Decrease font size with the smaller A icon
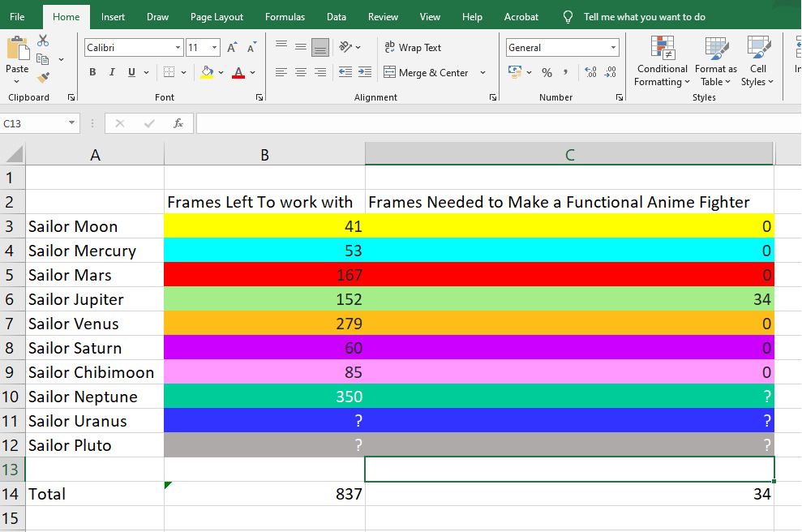The width and height of the screenshot is (802, 532). click(251, 48)
